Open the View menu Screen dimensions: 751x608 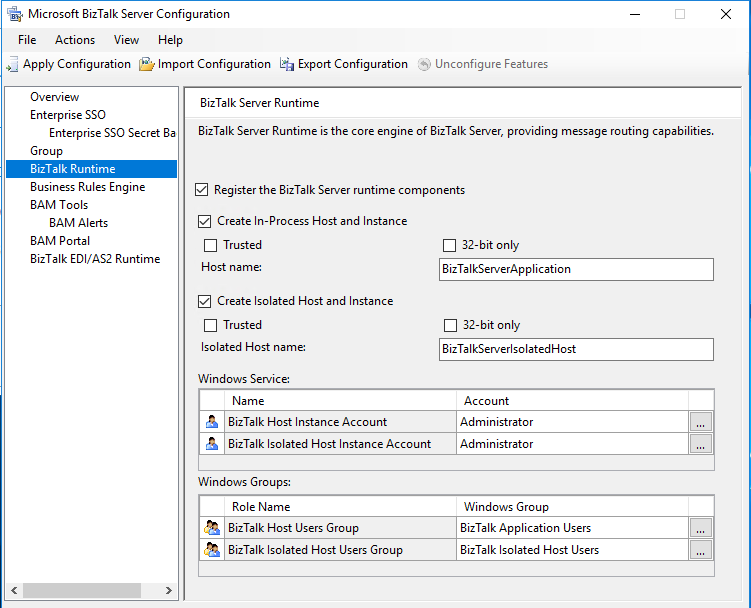click(x=126, y=40)
